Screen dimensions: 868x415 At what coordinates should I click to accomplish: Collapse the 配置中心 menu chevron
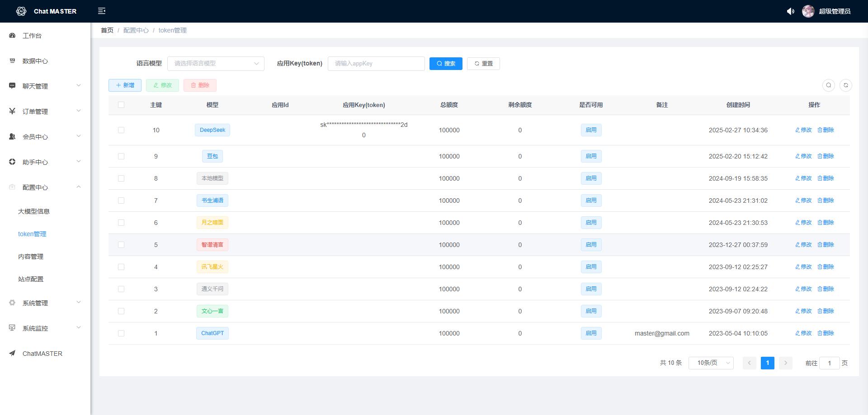[x=79, y=187]
